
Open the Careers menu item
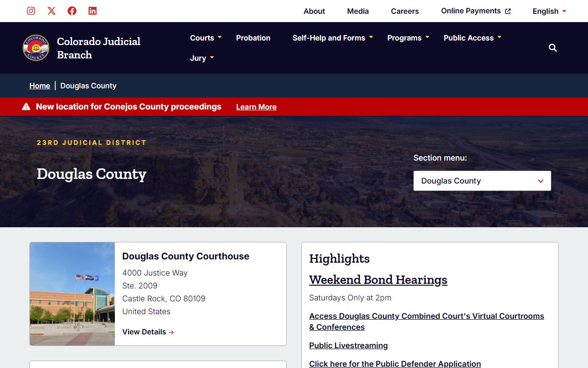pos(405,11)
